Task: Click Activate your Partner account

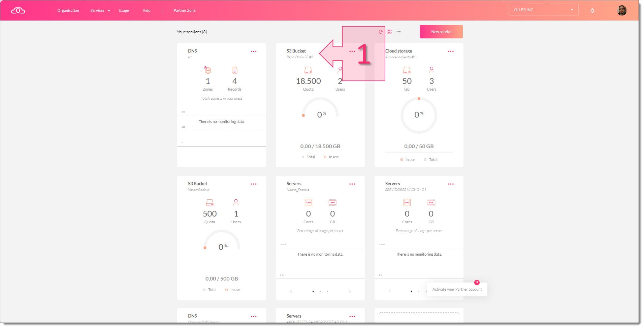Action: (x=457, y=290)
